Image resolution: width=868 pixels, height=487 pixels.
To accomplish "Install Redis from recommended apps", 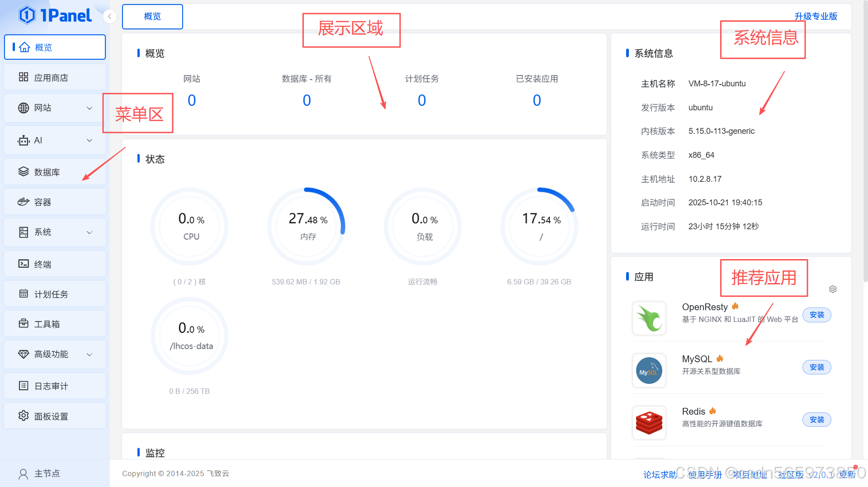I will tap(816, 420).
